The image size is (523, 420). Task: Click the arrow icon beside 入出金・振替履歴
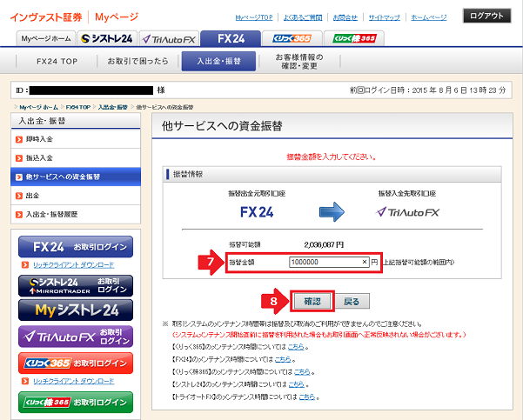point(19,214)
